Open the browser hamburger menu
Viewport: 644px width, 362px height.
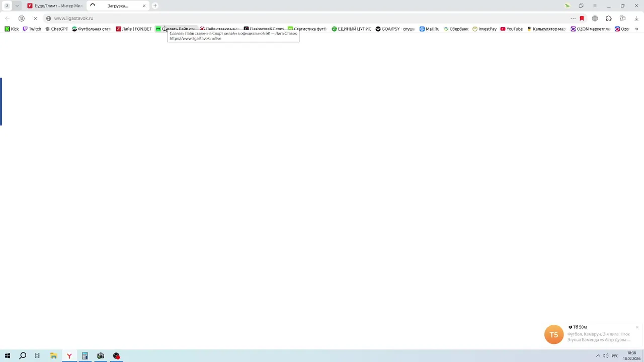tap(595, 6)
